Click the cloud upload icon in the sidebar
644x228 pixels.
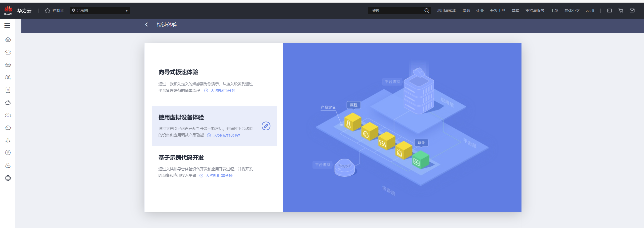click(8, 115)
